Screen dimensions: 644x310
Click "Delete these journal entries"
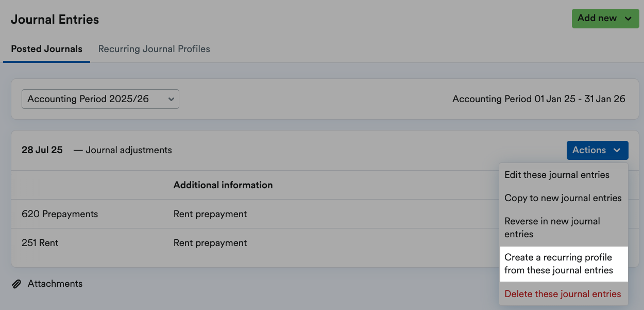[563, 293]
